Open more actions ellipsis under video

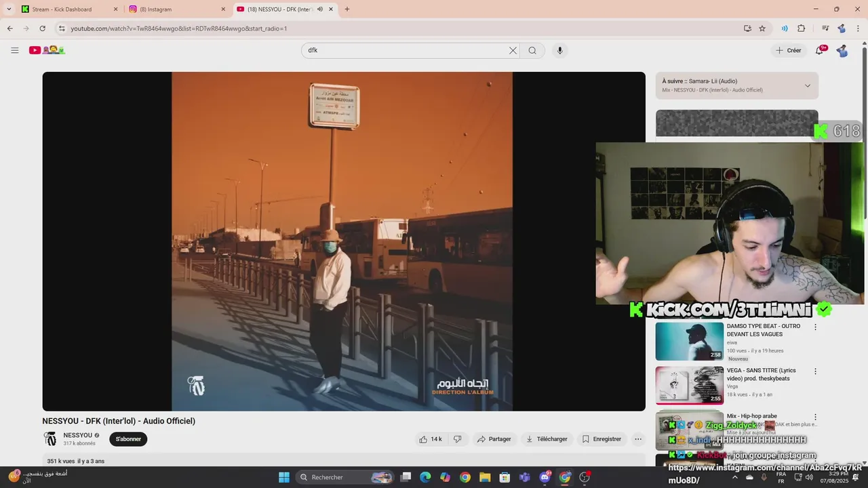pyautogui.click(x=638, y=439)
